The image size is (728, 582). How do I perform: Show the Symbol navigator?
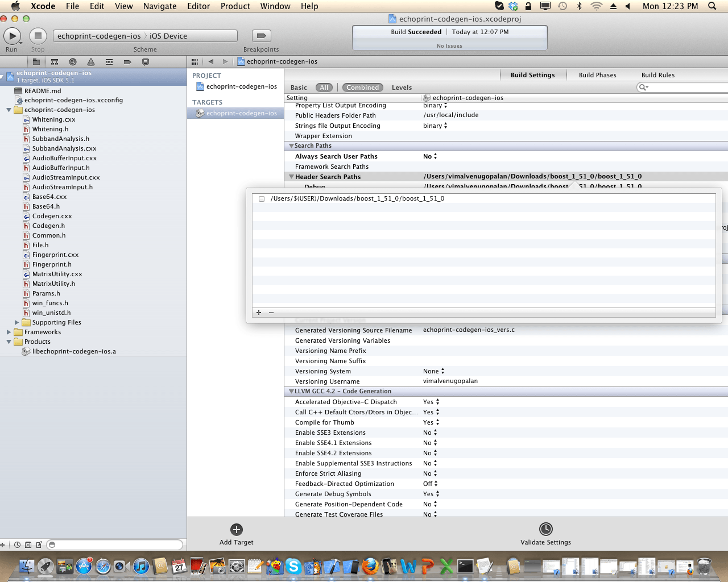(x=55, y=62)
